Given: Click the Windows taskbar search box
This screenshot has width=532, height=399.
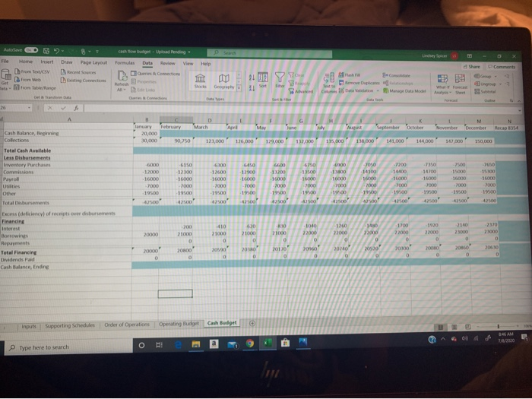Looking at the screenshot, I should (70, 347).
